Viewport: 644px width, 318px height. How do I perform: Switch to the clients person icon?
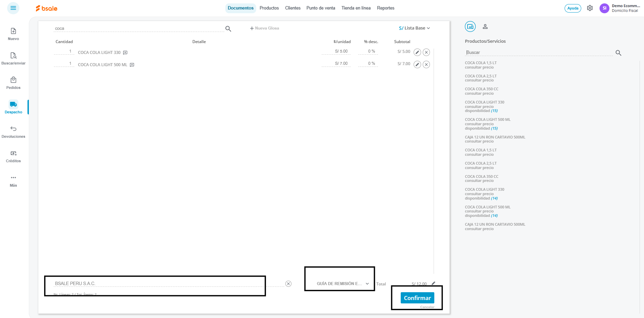coord(485,26)
